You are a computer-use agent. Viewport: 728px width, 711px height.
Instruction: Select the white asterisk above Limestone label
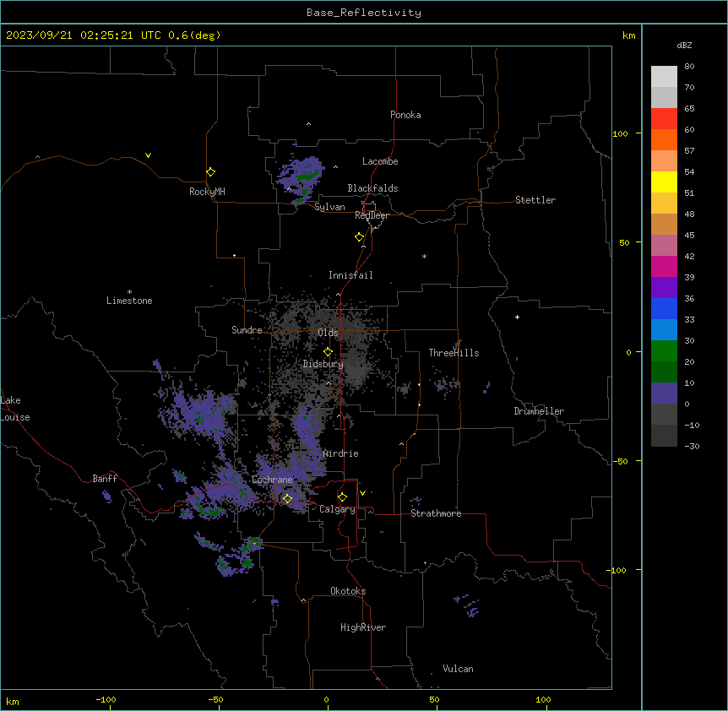129,292
